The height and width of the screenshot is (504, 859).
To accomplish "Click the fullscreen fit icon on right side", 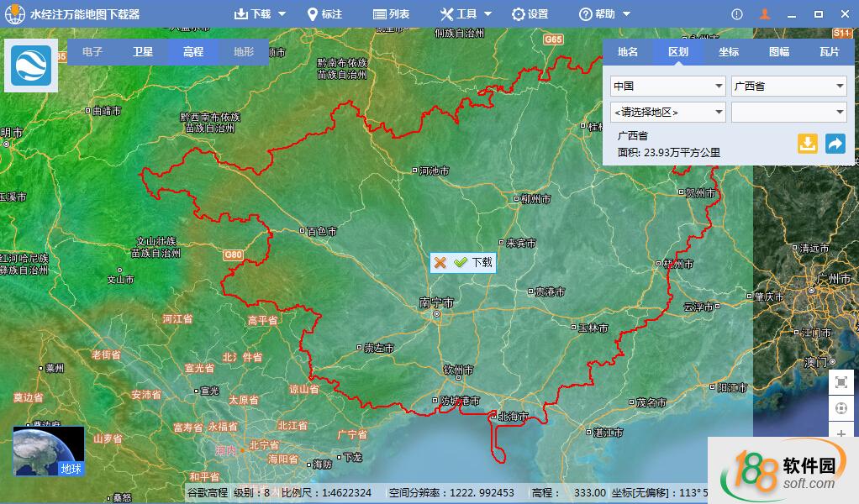I will click(x=841, y=381).
